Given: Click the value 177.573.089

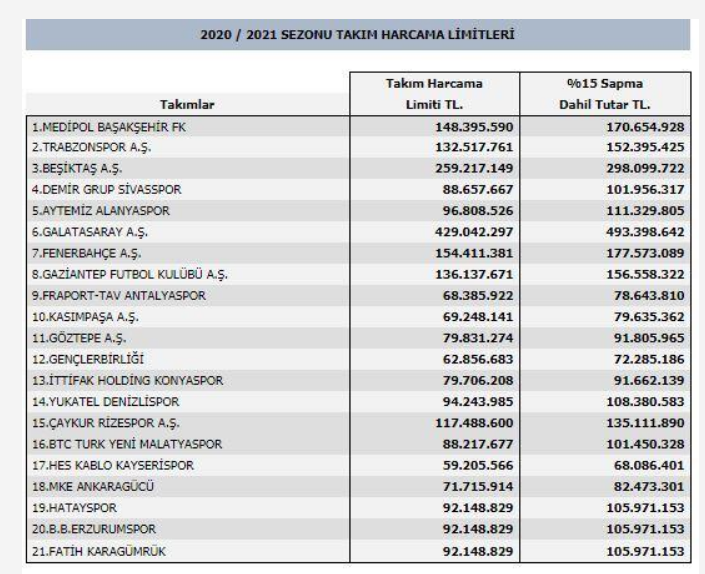Looking at the screenshot, I should (645, 253).
